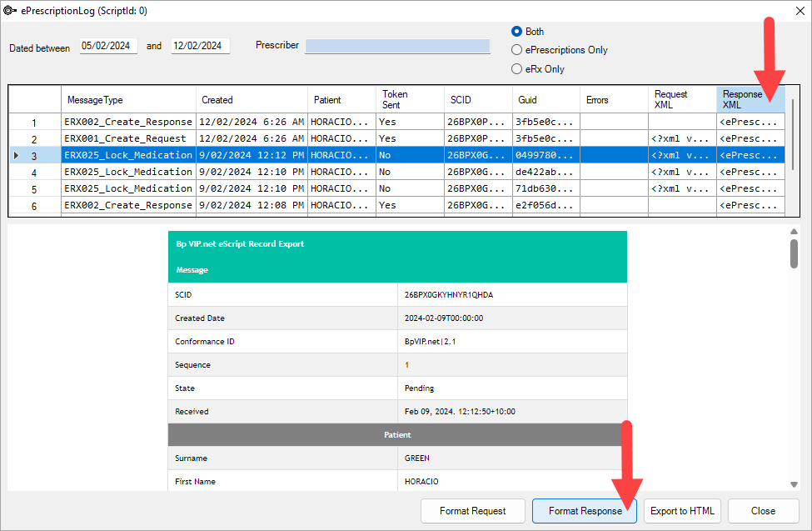Click Guid cell de422ab...
The width and height of the screenshot is (812, 531).
click(545, 173)
